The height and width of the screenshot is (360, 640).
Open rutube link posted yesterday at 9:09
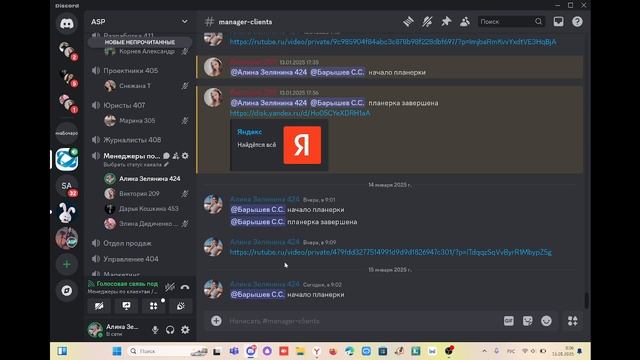pyautogui.click(x=391, y=252)
